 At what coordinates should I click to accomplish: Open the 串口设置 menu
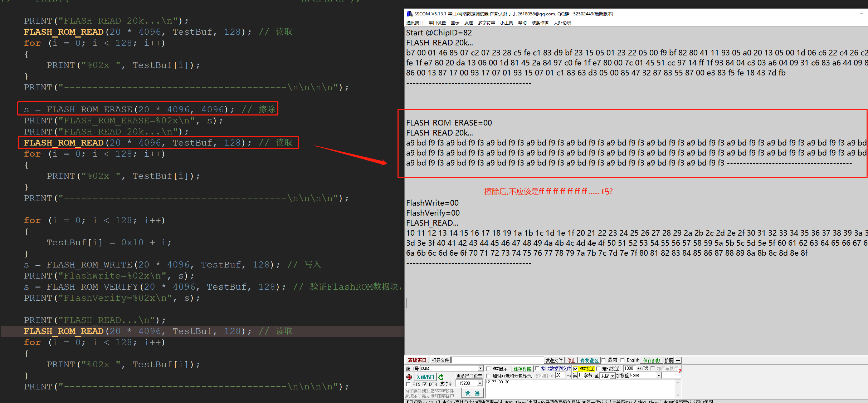click(437, 23)
